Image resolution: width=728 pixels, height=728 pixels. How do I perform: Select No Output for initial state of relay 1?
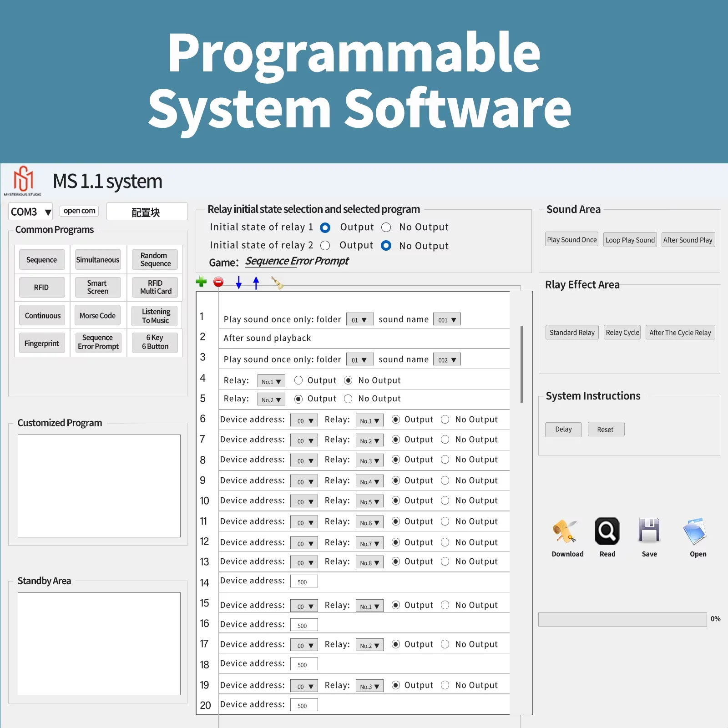point(386,227)
